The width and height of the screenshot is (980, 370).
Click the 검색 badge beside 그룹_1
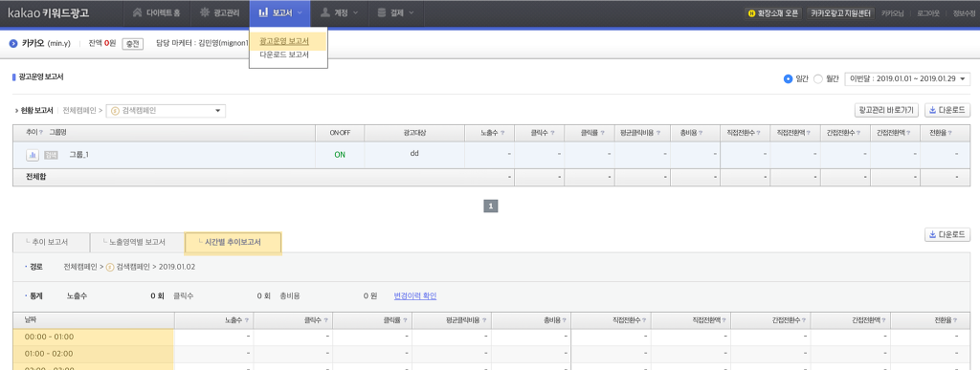52,155
